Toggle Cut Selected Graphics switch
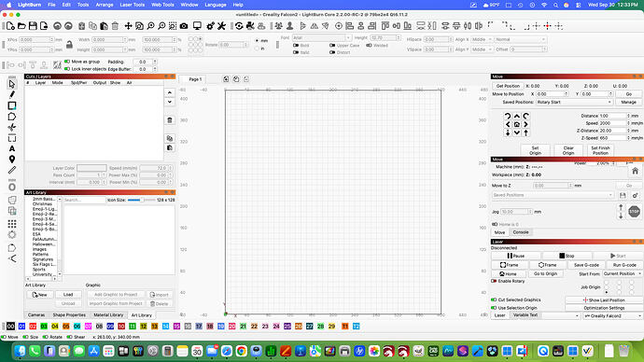This screenshot has width=644, height=362. tap(494, 300)
